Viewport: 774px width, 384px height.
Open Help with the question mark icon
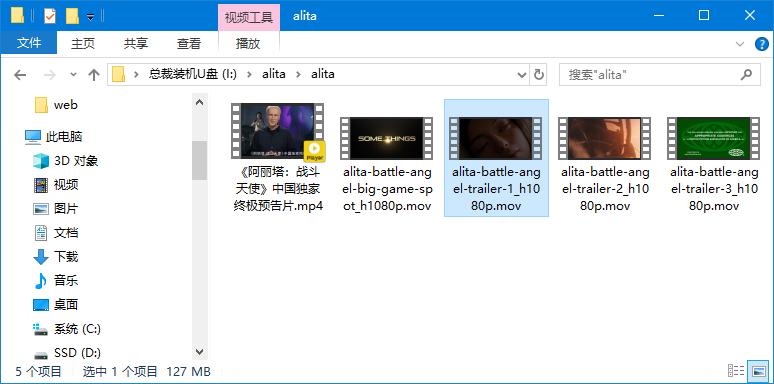pos(762,44)
